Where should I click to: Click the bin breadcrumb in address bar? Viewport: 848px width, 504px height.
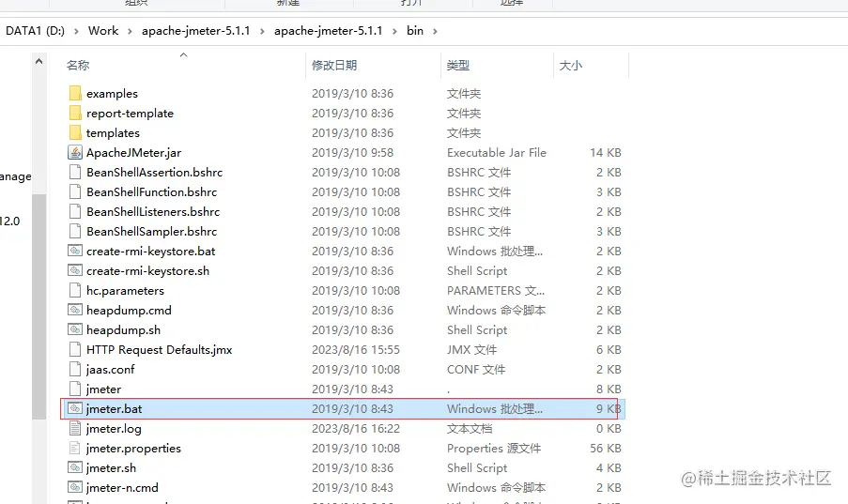click(415, 31)
